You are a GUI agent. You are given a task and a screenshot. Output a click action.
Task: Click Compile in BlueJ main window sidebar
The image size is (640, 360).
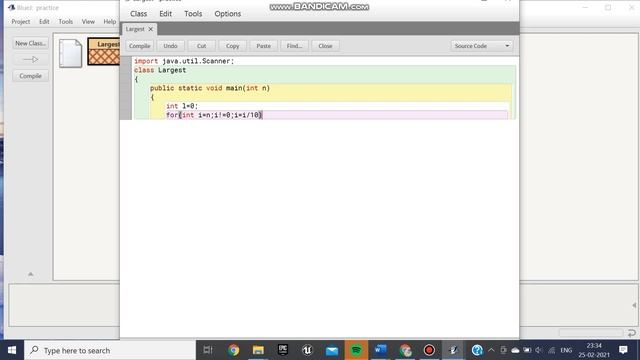[x=31, y=76]
